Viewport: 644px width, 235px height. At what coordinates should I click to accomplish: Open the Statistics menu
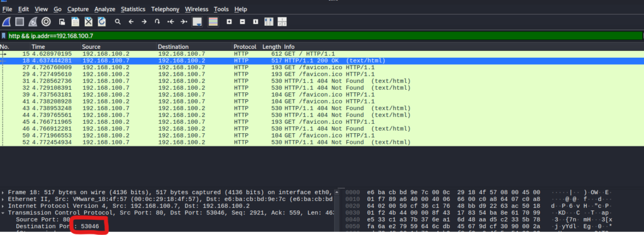click(133, 9)
